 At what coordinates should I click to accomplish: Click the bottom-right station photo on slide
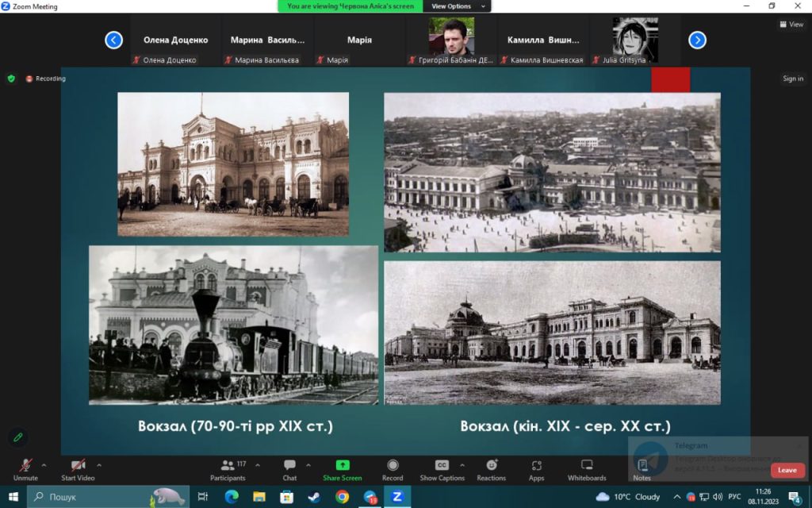pos(552,333)
